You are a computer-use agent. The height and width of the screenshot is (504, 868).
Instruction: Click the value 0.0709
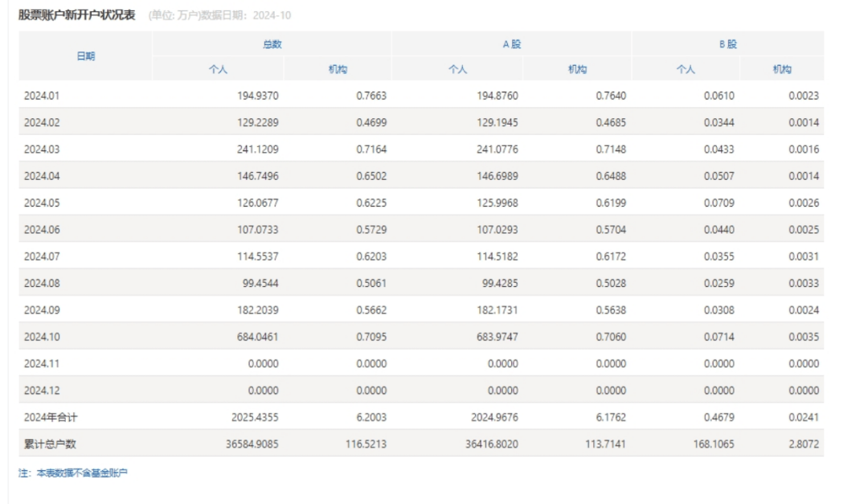(x=719, y=203)
